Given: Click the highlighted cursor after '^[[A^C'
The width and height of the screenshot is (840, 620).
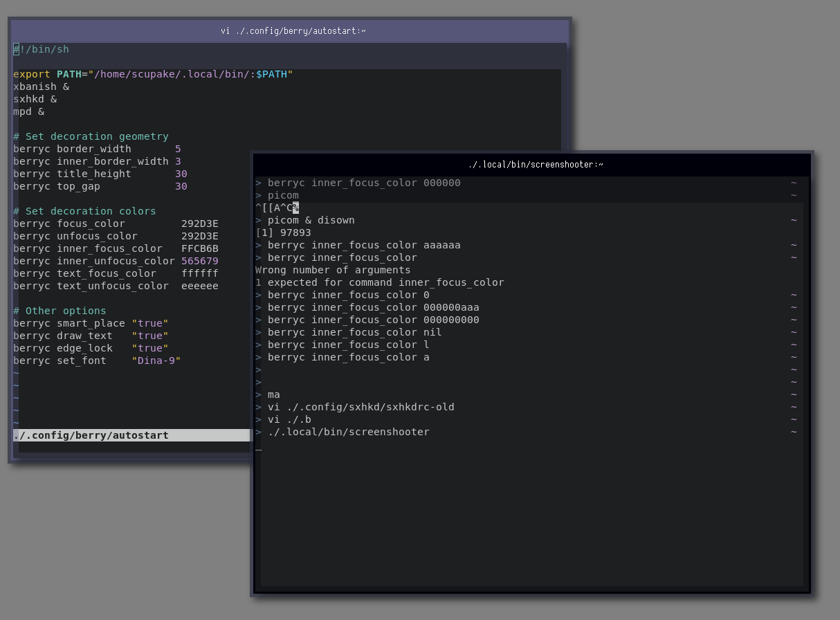Looking at the screenshot, I should (295, 208).
